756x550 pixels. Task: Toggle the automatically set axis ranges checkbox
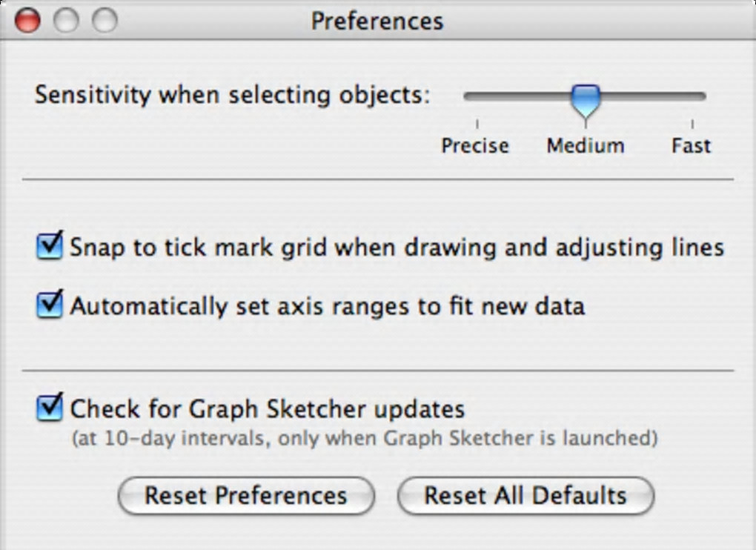tap(50, 305)
